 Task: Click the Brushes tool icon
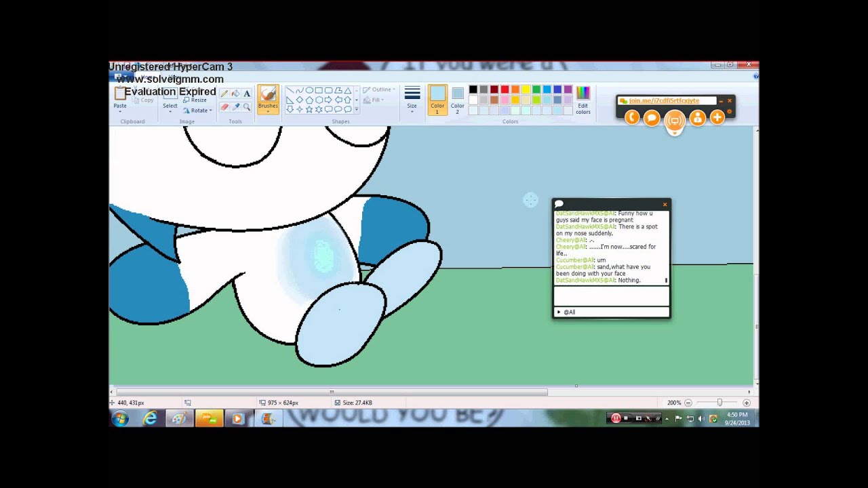(268, 94)
